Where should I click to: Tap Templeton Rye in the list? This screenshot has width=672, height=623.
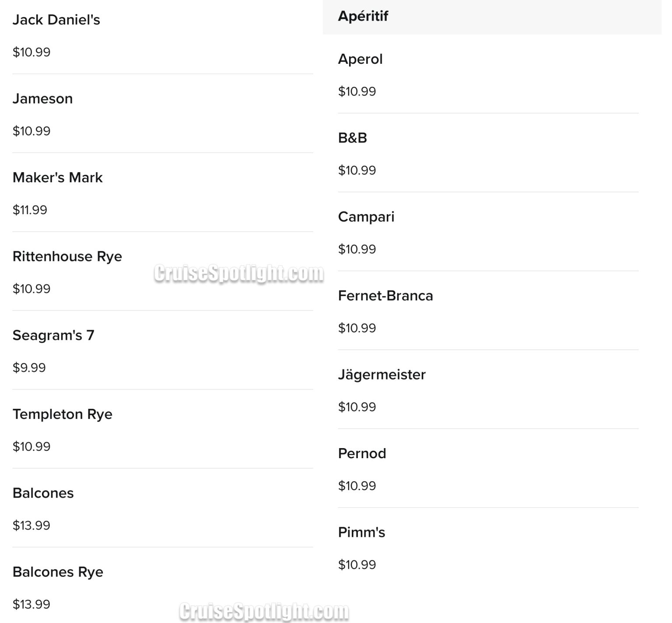point(62,414)
